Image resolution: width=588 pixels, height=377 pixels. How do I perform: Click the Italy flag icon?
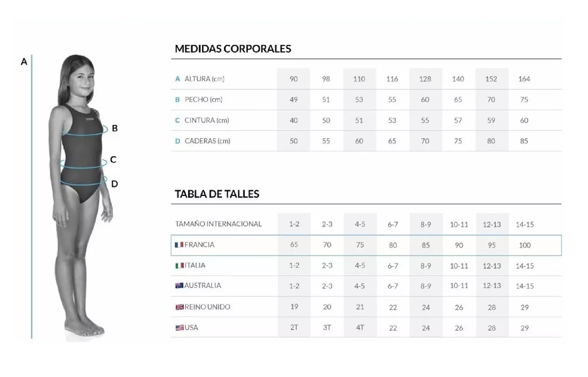point(179,266)
